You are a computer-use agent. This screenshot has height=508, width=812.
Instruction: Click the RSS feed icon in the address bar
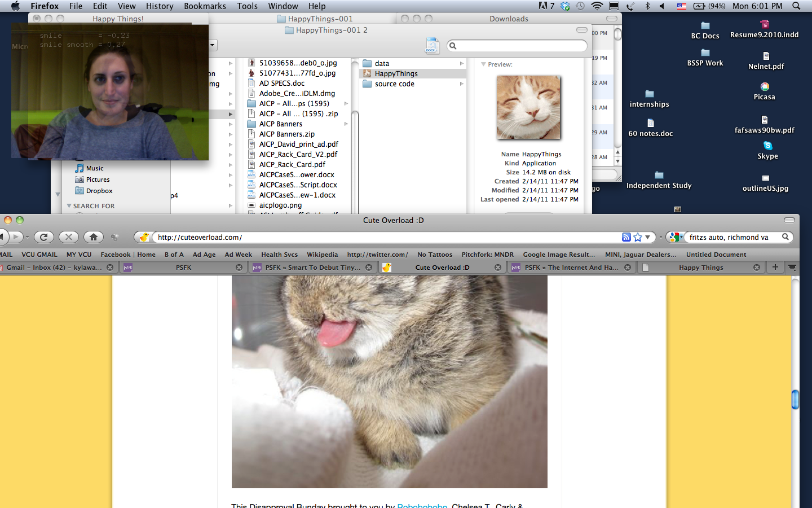pyautogui.click(x=626, y=237)
